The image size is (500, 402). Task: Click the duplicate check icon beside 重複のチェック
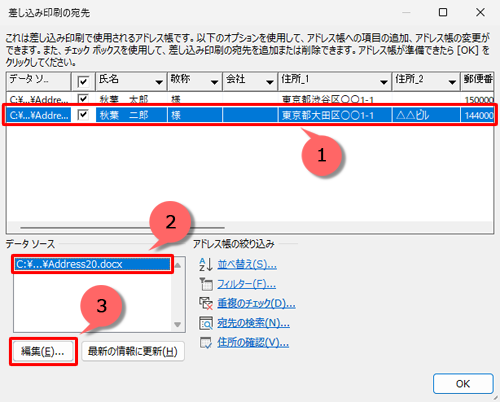tap(206, 304)
